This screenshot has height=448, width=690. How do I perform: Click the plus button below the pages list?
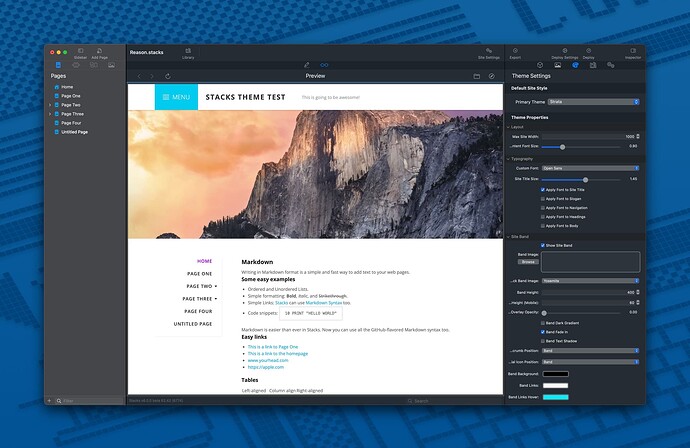[x=49, y=401]
